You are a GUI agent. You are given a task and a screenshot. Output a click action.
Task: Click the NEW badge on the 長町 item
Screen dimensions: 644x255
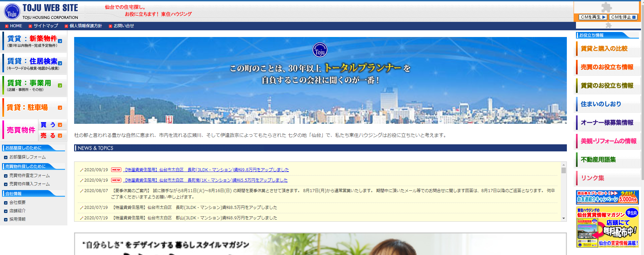click(x=116, y=170)
